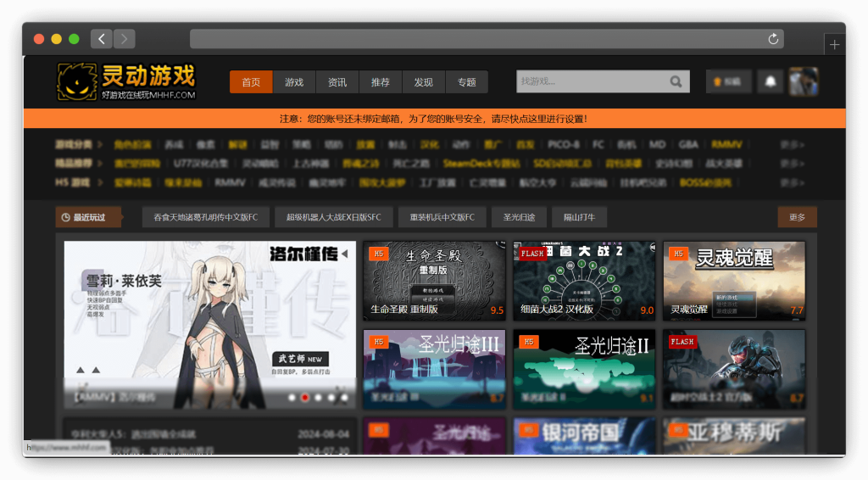
Task: Click the 最近玩过 label with clock icon
Action: pos(88,217)
